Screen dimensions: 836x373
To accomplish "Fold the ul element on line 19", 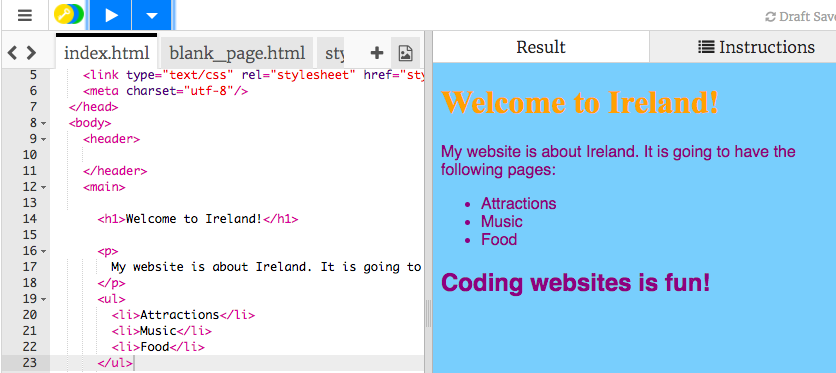I will point(44,299).
